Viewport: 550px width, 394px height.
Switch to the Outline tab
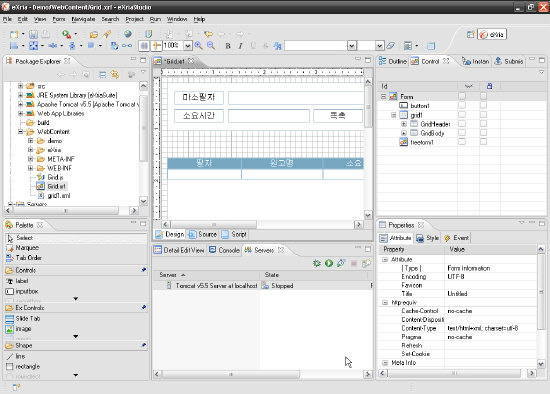(x=393, y=61)
